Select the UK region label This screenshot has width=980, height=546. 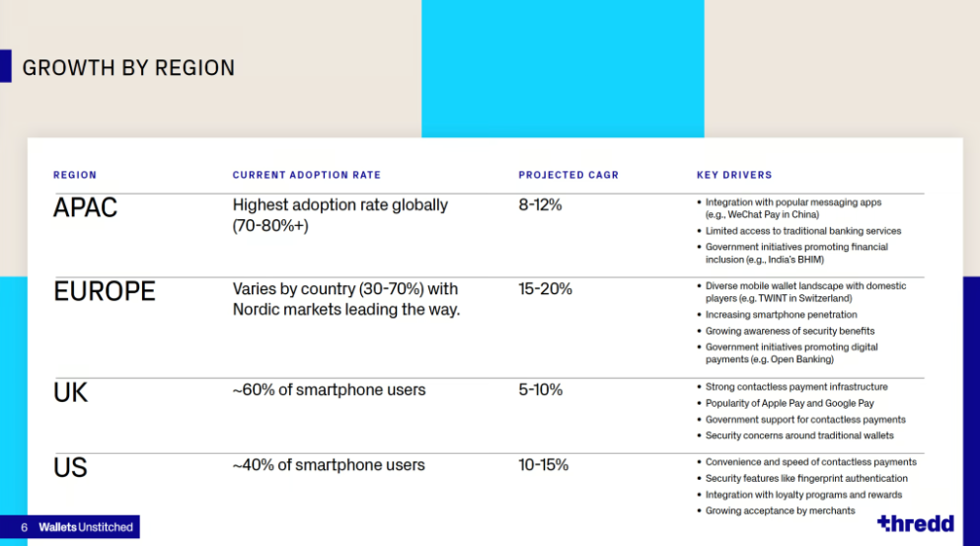pos(71,393)
